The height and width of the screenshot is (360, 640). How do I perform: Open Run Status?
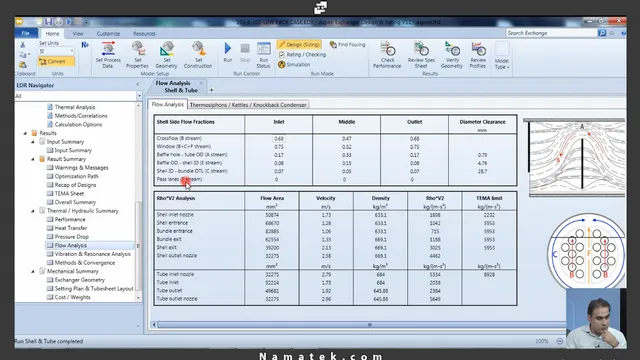tap(263, 55)
